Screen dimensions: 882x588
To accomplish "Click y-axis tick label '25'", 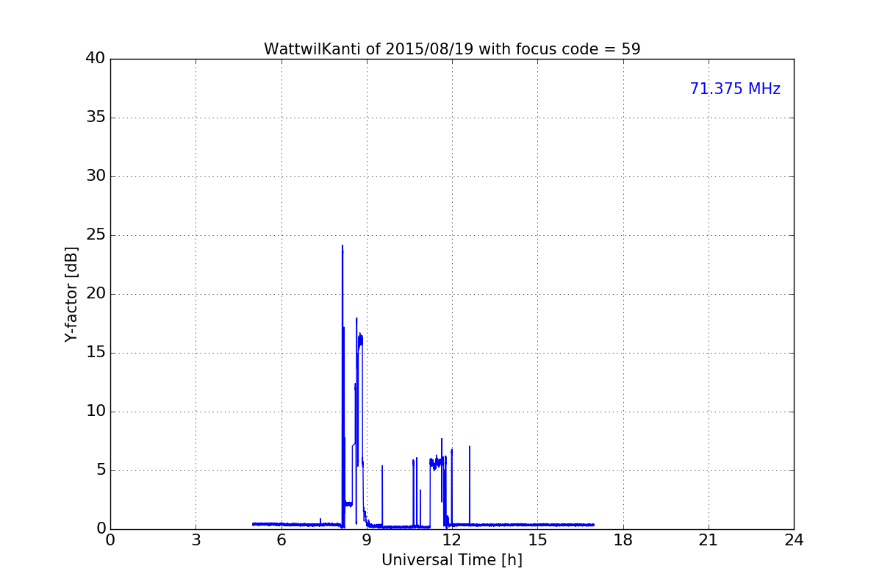I will click(x=95, y=235).
